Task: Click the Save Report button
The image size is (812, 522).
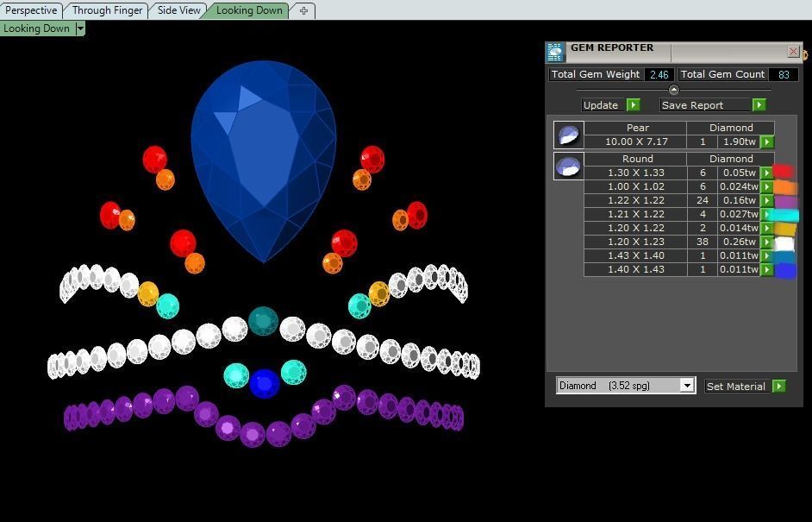Action: click(705, 105)
